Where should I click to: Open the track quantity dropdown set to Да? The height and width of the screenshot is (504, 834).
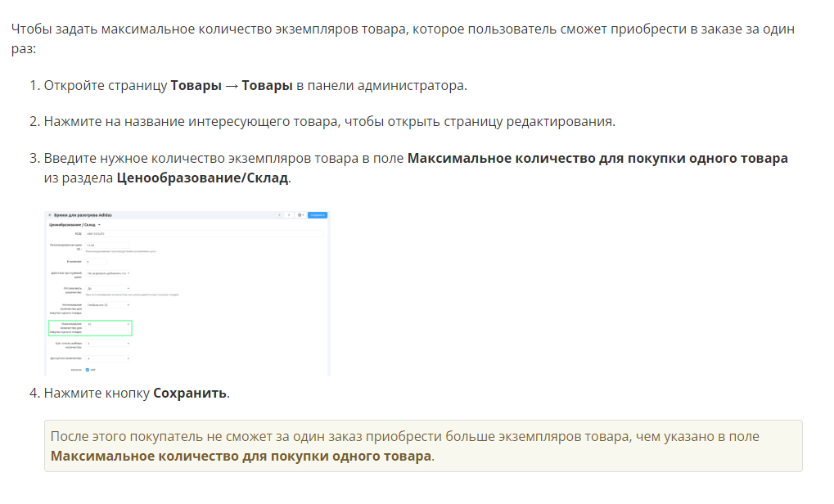tap(108, 288)
